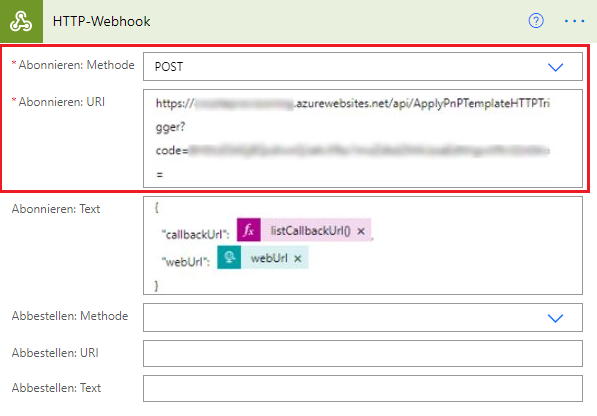The image size is (597, 416).
Task: Click into the Abonnieren: Text body field
Action: [x=362, y=245]
